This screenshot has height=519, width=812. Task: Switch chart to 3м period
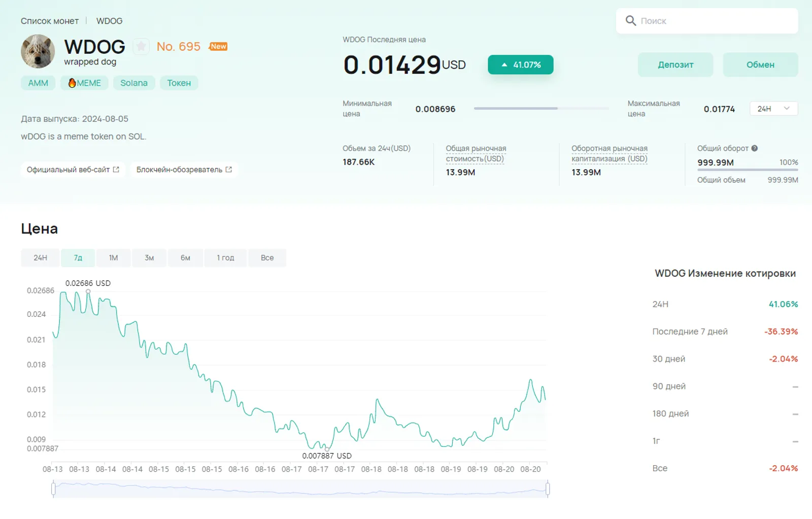(149, 258)
